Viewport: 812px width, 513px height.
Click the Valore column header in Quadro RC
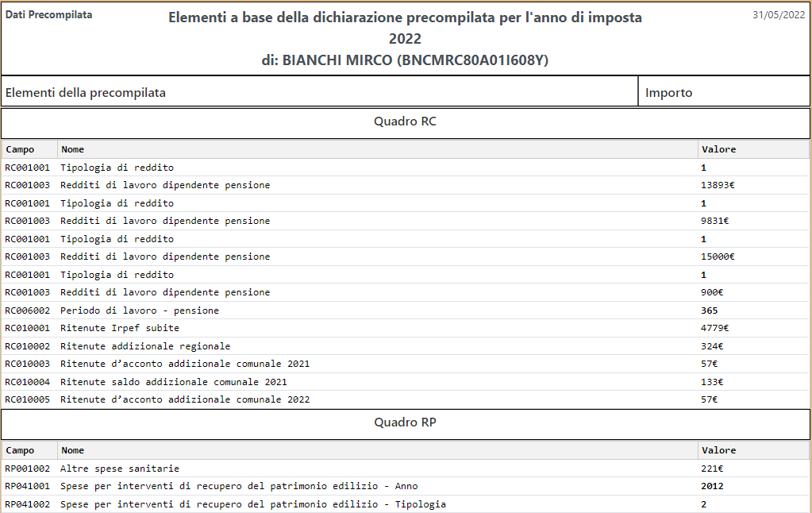pos(718,149)
